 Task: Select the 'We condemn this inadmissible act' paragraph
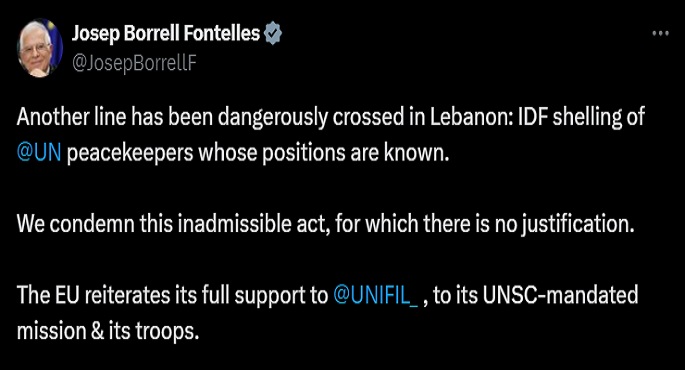point(325,225)
